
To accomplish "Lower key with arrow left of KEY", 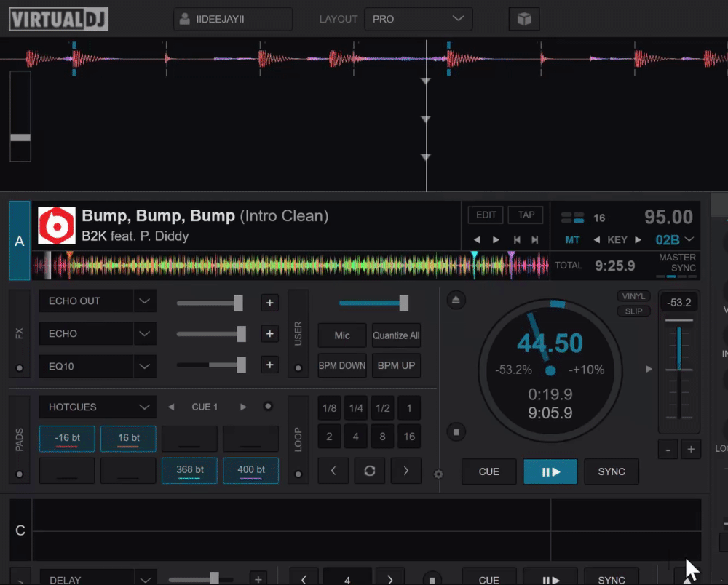I will click(597, 240).
